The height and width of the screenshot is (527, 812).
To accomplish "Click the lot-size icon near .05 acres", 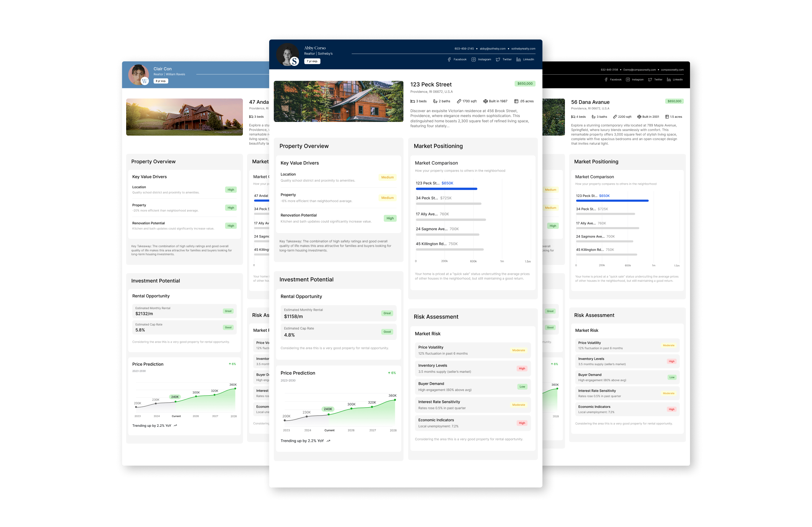I will click(516, 101).
